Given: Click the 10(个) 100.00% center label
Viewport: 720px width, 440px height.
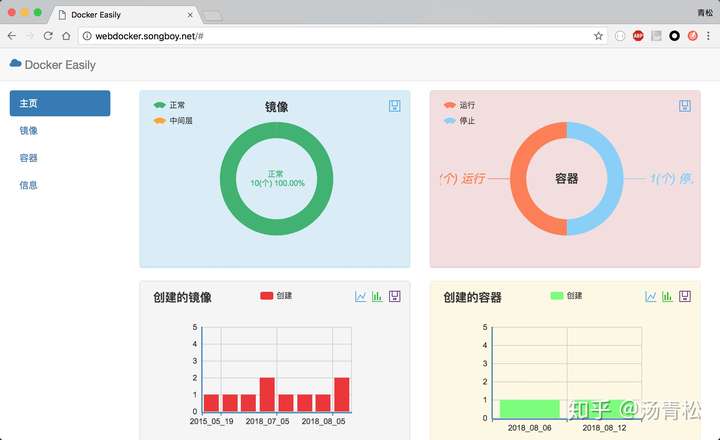Looking at the screenshot, I should (277, 183).
